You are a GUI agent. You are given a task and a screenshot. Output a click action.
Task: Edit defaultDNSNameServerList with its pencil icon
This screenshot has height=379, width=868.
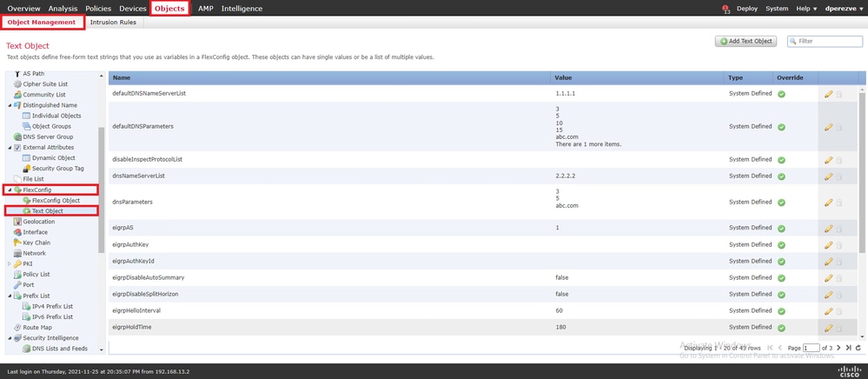828,94
